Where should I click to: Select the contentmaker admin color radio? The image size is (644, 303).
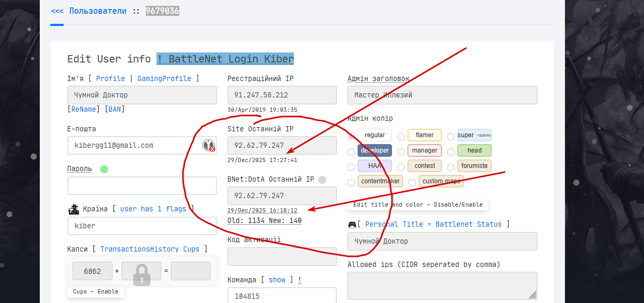[351, 182]
